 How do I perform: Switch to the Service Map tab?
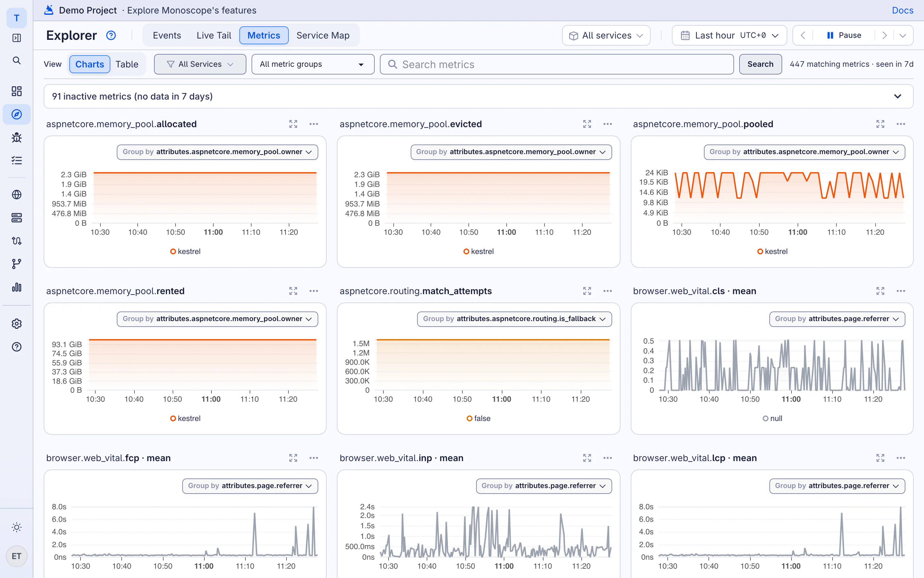click(x=323, y=36)
